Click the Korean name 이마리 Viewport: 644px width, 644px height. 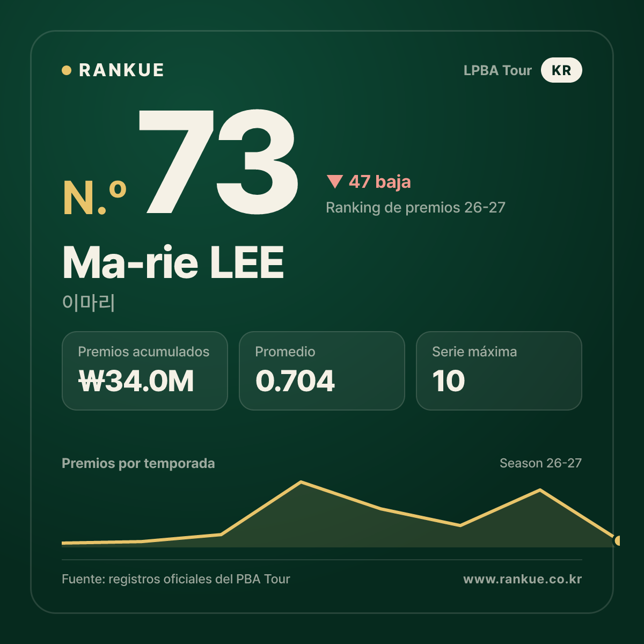tap(89, 303)
